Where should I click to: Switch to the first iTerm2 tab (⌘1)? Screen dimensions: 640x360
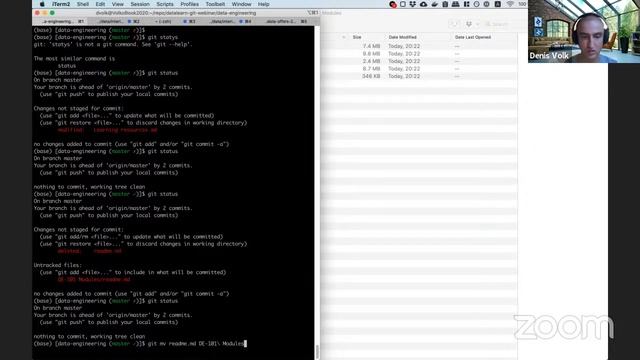tap(61, 21)
